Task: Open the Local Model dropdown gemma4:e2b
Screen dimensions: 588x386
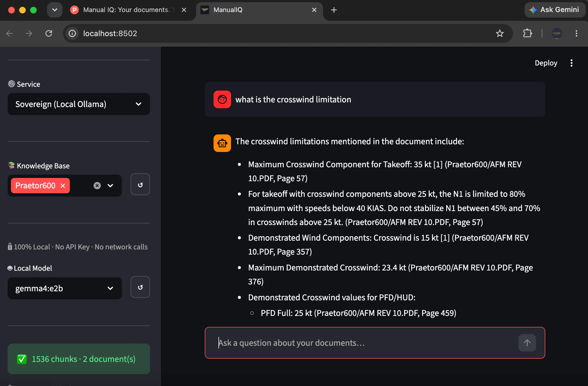Action: [65, 288]
